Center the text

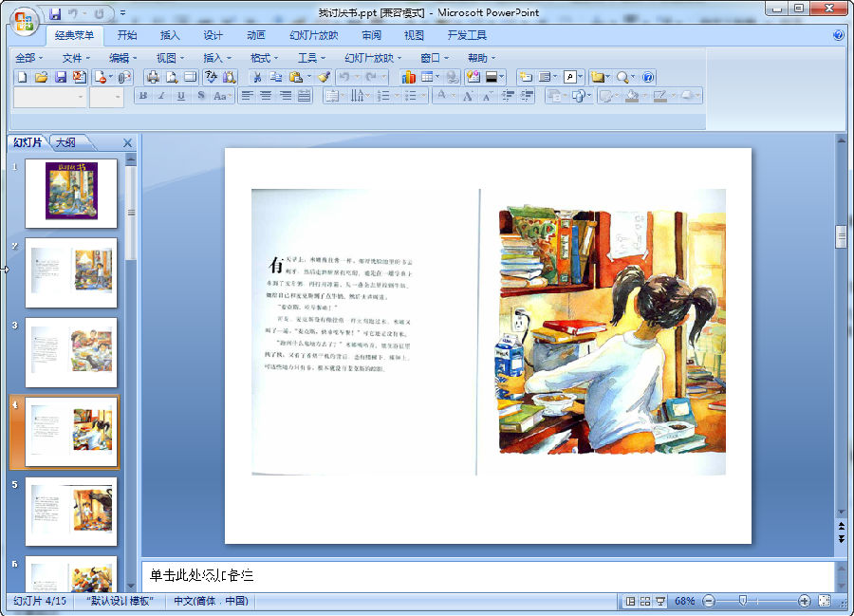click(266, 97)
